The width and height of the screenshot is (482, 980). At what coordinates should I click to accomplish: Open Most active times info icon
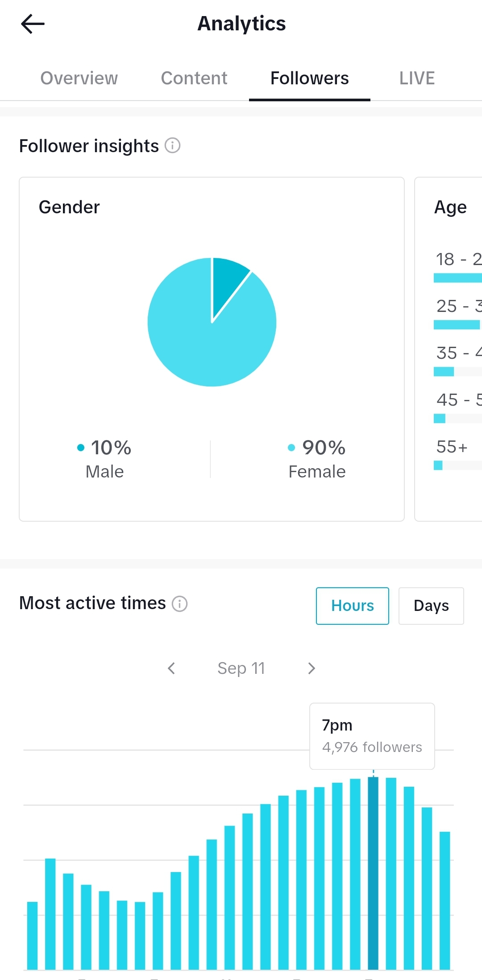click(x=180, y=604)
